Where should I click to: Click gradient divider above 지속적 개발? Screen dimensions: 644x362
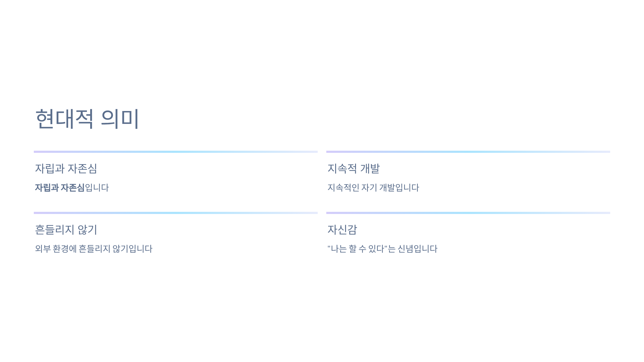click(468, 152)
